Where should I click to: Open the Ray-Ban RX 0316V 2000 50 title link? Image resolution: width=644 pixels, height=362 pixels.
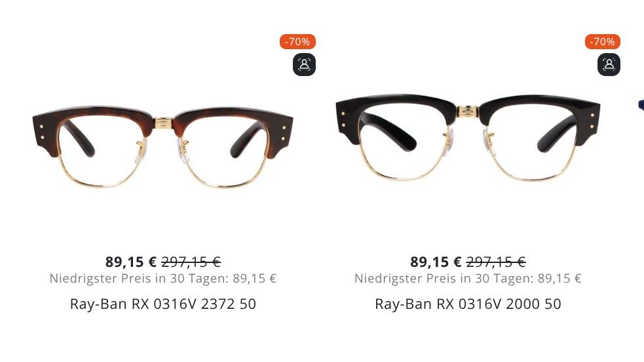(468, 304)
